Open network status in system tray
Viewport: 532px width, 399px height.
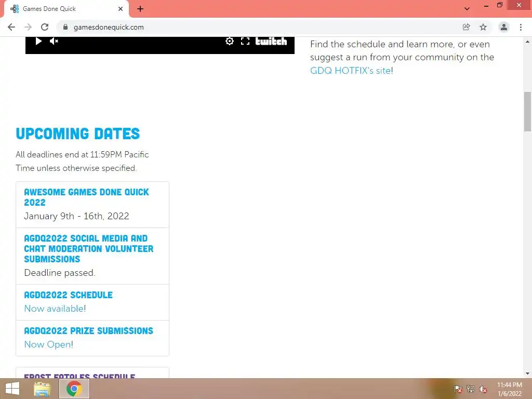click(x=471, y=389)
